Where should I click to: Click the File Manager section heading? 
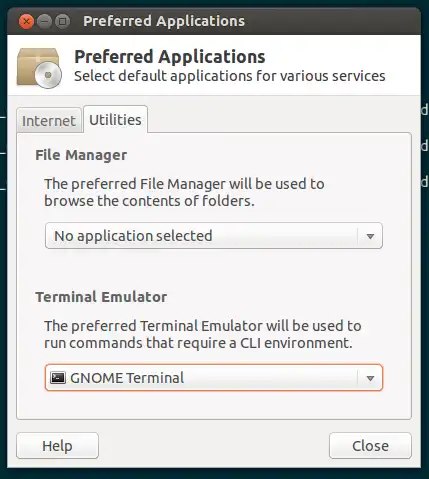[x=81, y=155]
